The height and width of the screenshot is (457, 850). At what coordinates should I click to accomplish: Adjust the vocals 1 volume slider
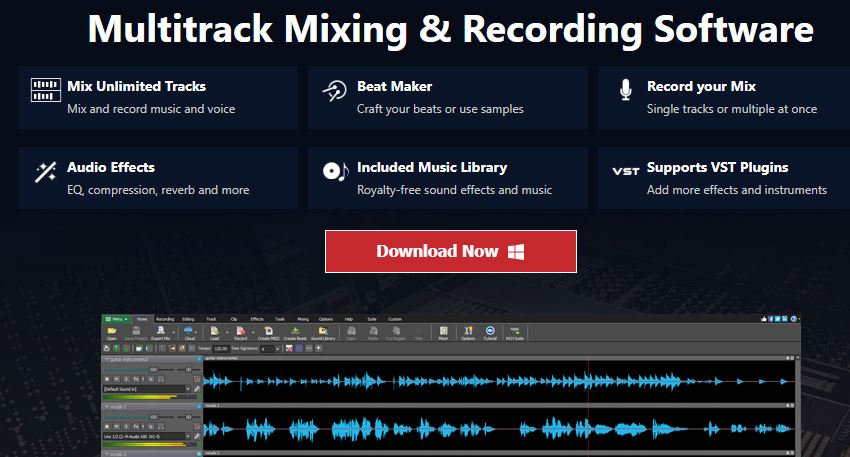pyautogui.click(x=153, y=417)
